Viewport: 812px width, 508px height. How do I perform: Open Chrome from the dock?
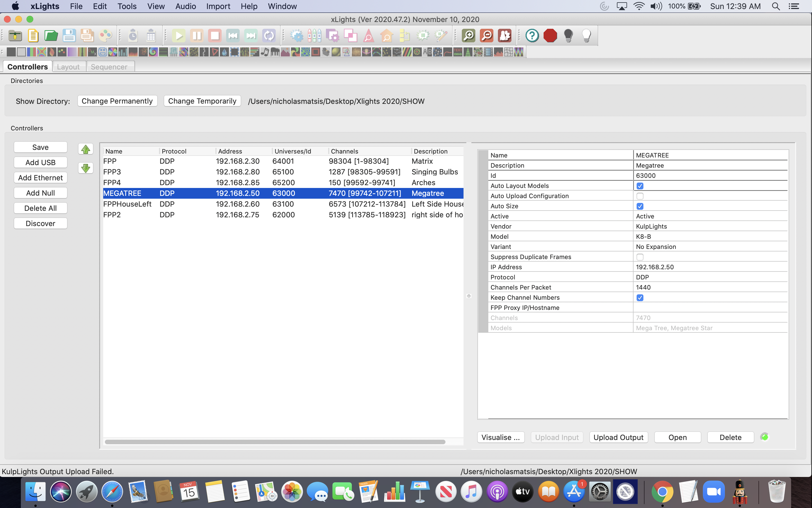[662, 492]
